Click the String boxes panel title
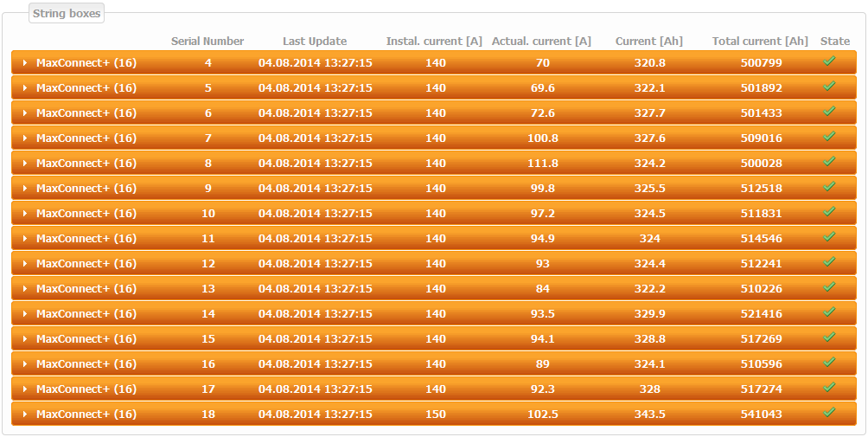Screen dimensions: 868x437 pos(67,14)
